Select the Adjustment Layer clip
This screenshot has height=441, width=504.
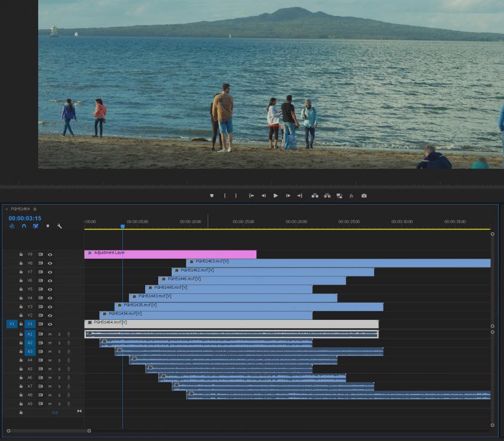pyautogui.click(x=171, y=255)
